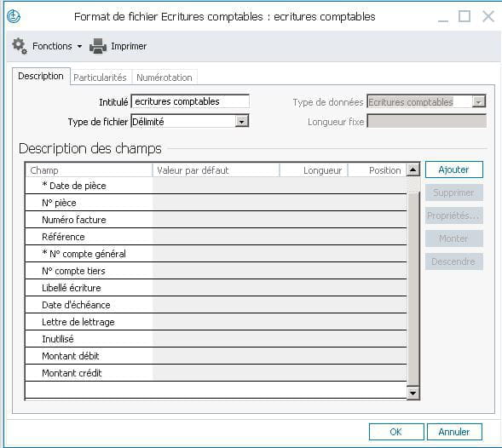Screen dimensions: 502x448
Task: Expand the Type de données dropdown
Action: [x=479, y=102]
